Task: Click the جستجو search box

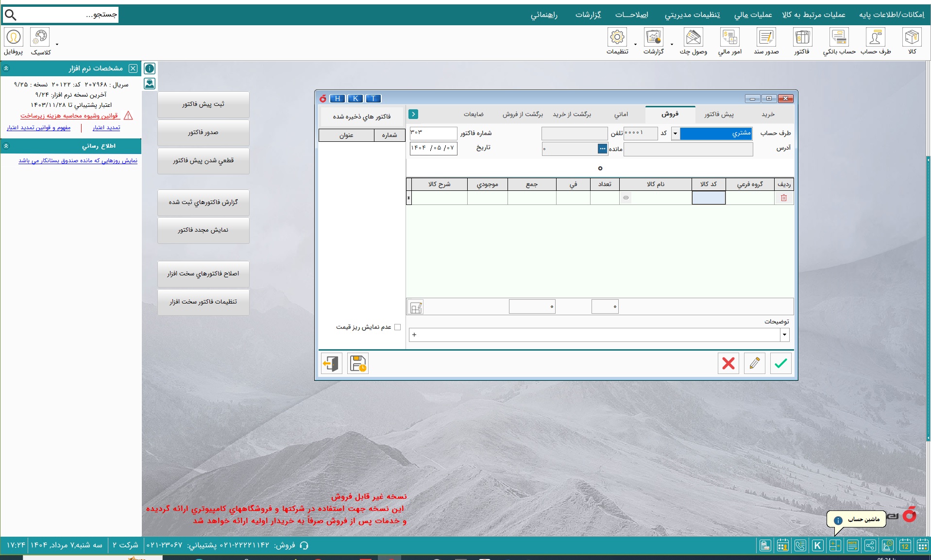Action: point(68,15)
